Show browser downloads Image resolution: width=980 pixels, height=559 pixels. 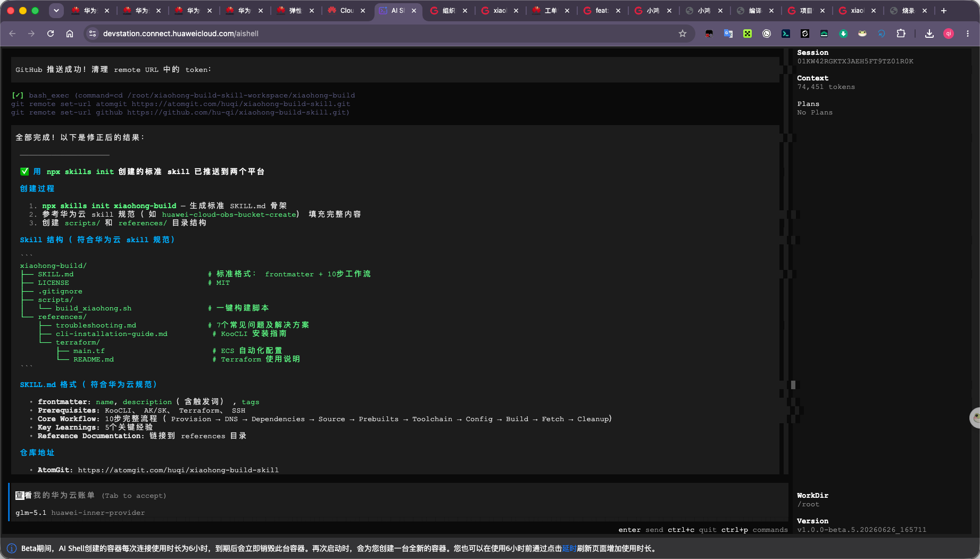929,34
